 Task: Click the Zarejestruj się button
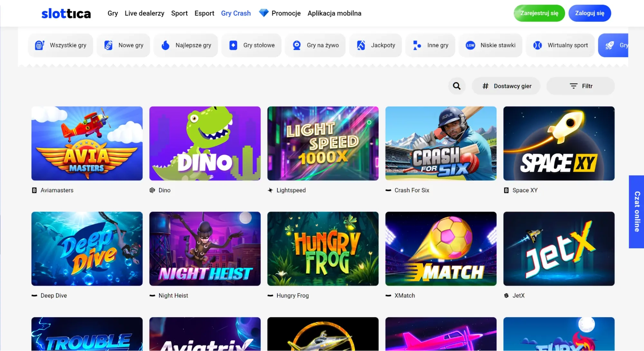(539, 13)
